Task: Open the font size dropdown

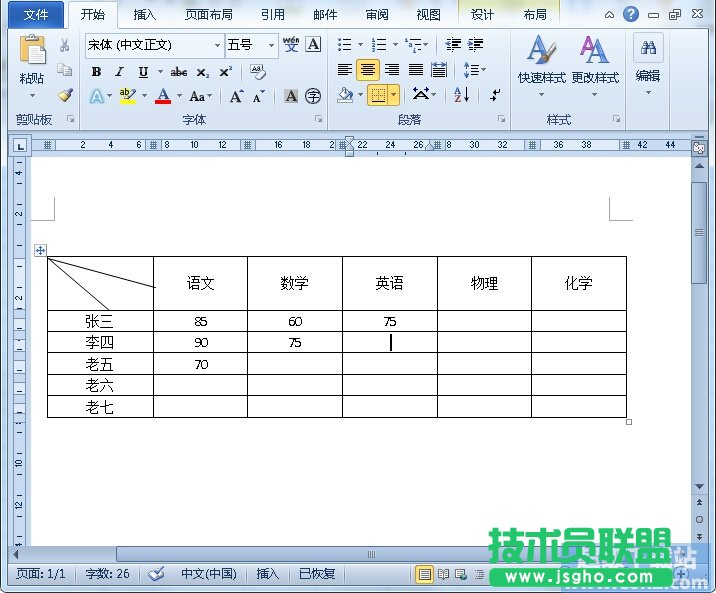Action: [x=271, y=45]
